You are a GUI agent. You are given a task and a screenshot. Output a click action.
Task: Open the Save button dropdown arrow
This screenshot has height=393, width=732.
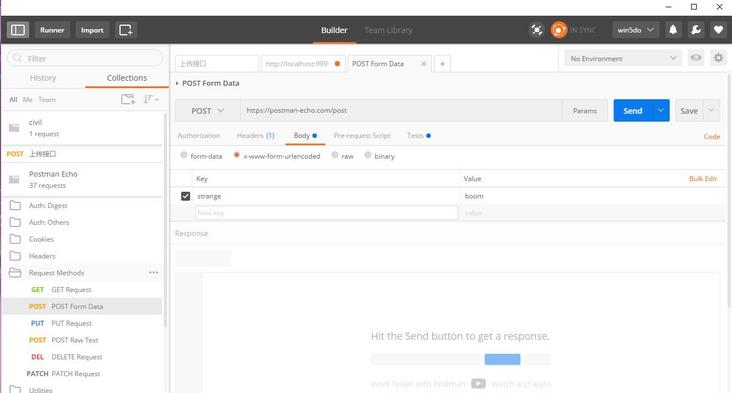coord(711,111)
